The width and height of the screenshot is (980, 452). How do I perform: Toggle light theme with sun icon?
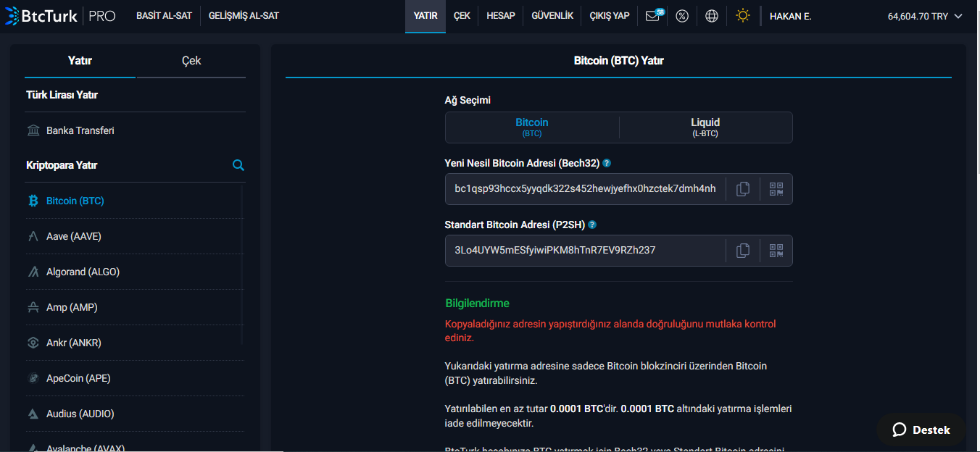743,15
